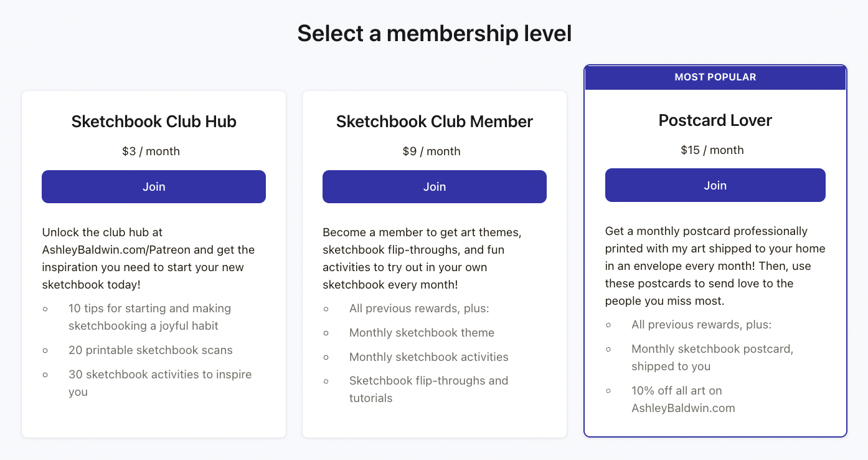
Task: Select the Sketchbook Club Member title
Action: pos(434,121)
